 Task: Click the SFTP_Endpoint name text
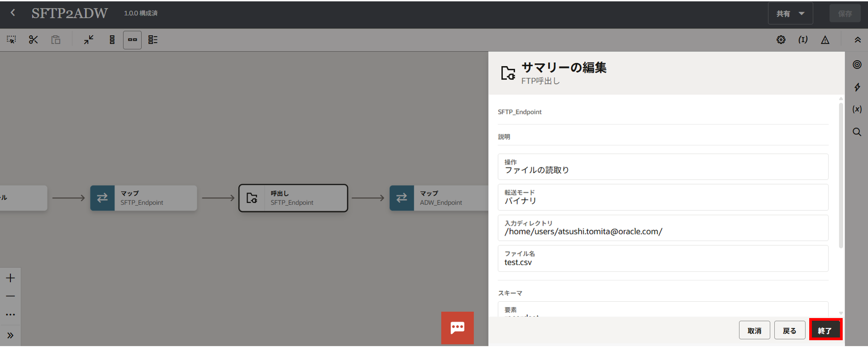(519, 112)
